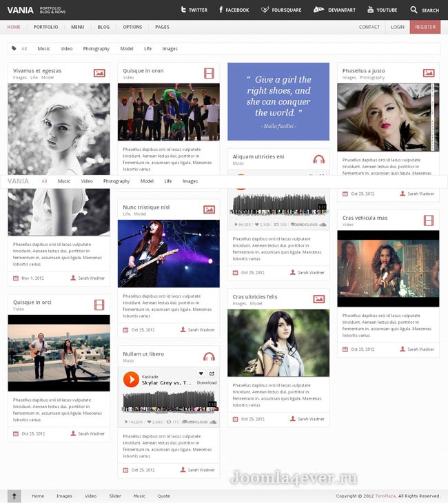Open the TemPlaza link in footer
The image size is (448, 503).
385,496
